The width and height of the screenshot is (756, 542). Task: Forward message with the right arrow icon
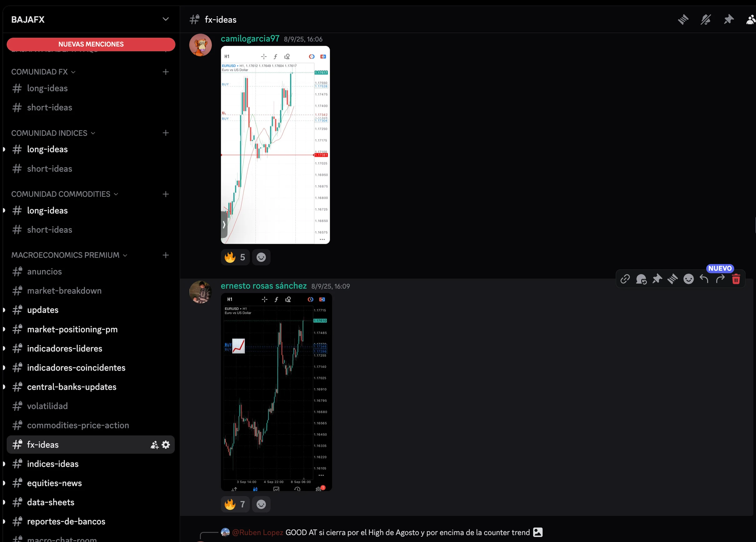coord(720,279)
